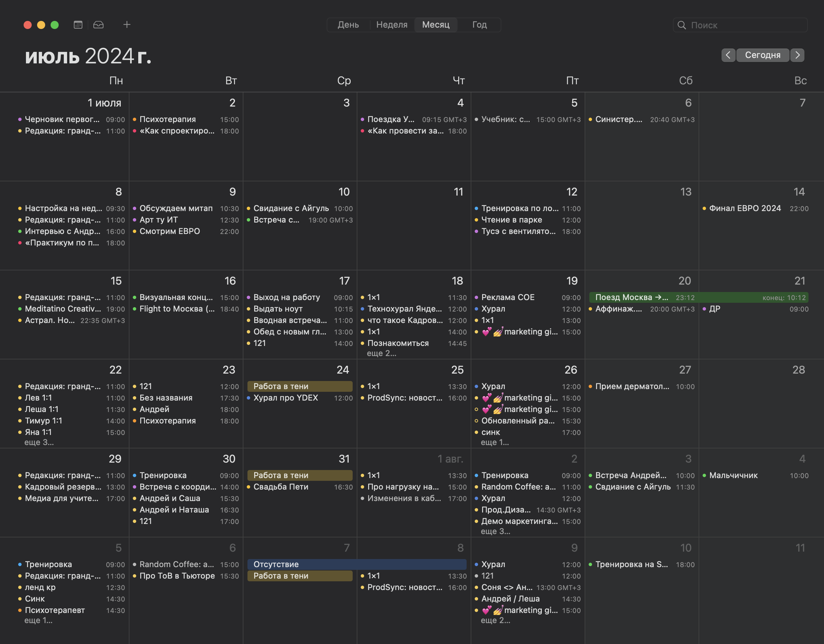
Task: Open the Выдать ноут event
Action: [300, 310]
